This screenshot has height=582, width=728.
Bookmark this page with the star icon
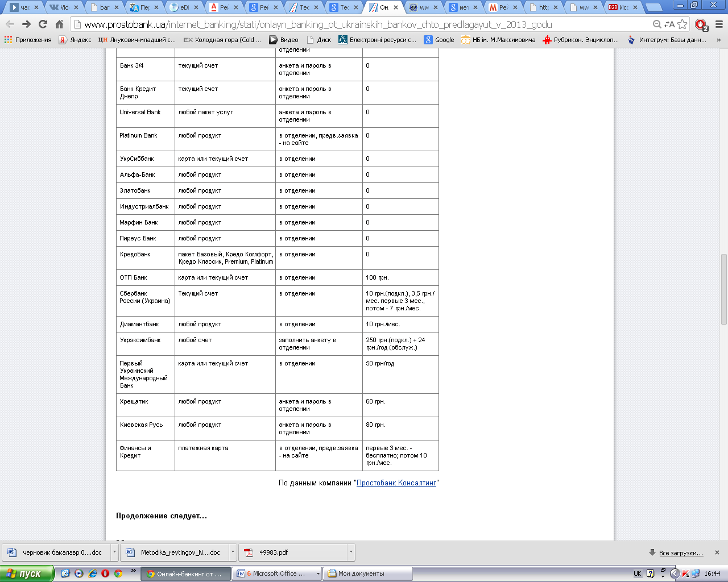pyautogui.click(x=682, y=24)
